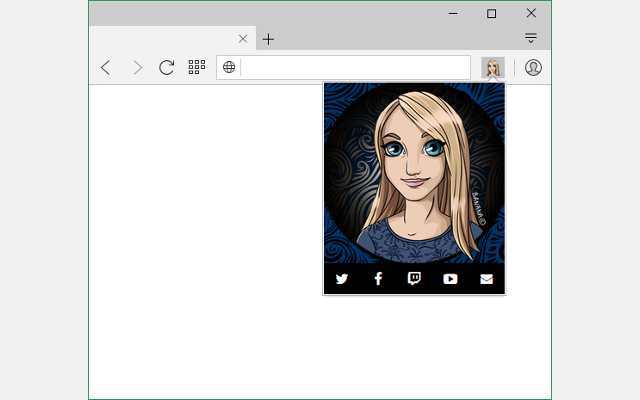
Task: Open the Twitter link in the popup
Action: pos(342,279)
